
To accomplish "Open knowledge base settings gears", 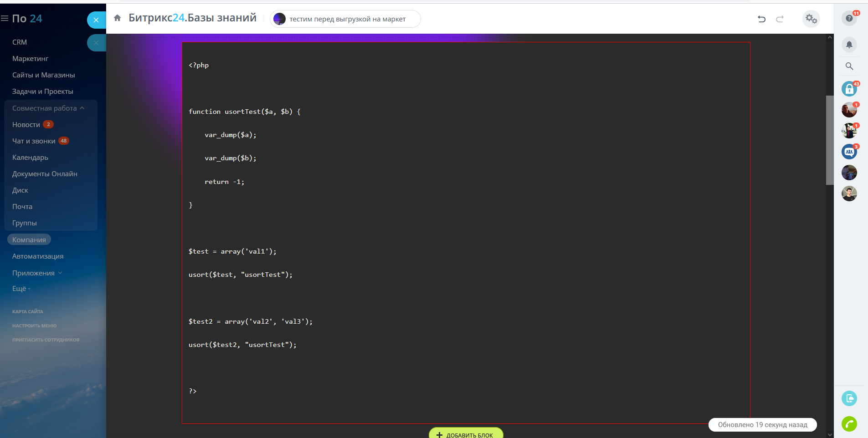I will click(811, 19).
